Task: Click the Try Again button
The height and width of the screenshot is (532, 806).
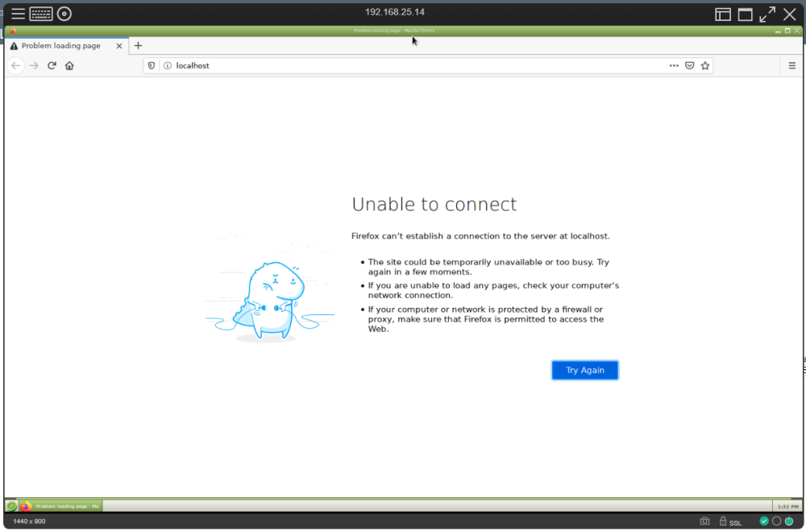Action: pos(585,370)
